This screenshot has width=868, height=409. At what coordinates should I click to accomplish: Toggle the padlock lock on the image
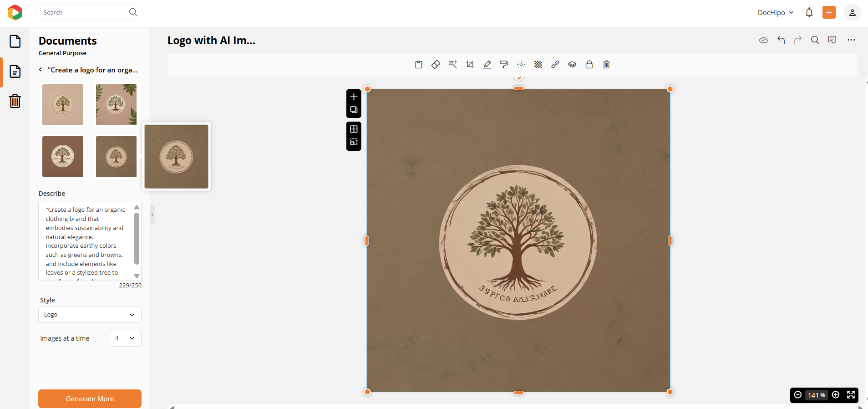coord(589,65)
